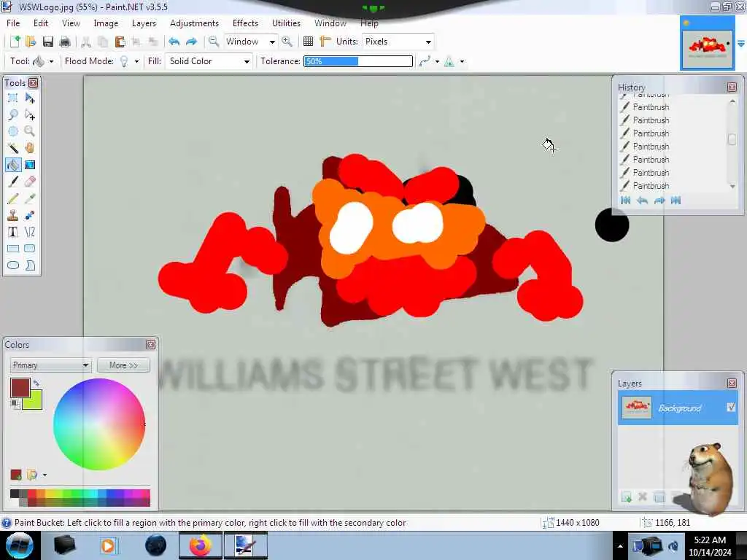Viewport: 747px width, 560px height.
Task: Select the Magic Wand tool
Action: click(13, 148)
